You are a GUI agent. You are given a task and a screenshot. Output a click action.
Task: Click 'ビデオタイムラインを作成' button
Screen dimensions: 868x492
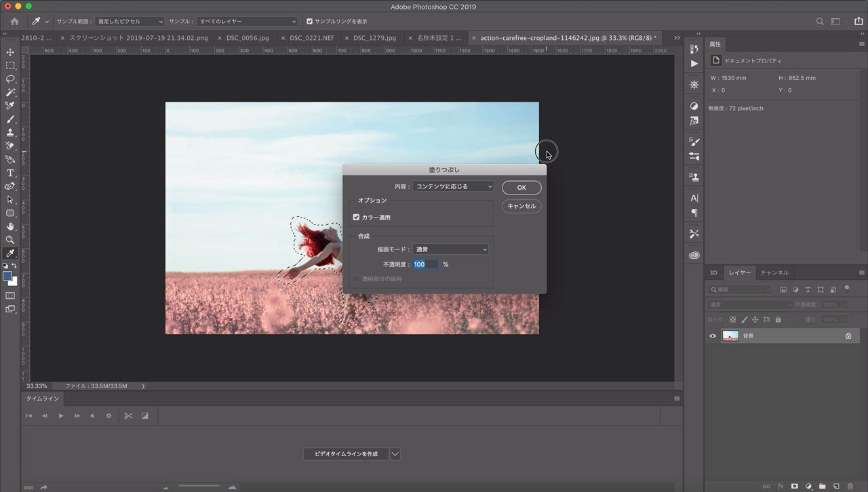(346, 453)
